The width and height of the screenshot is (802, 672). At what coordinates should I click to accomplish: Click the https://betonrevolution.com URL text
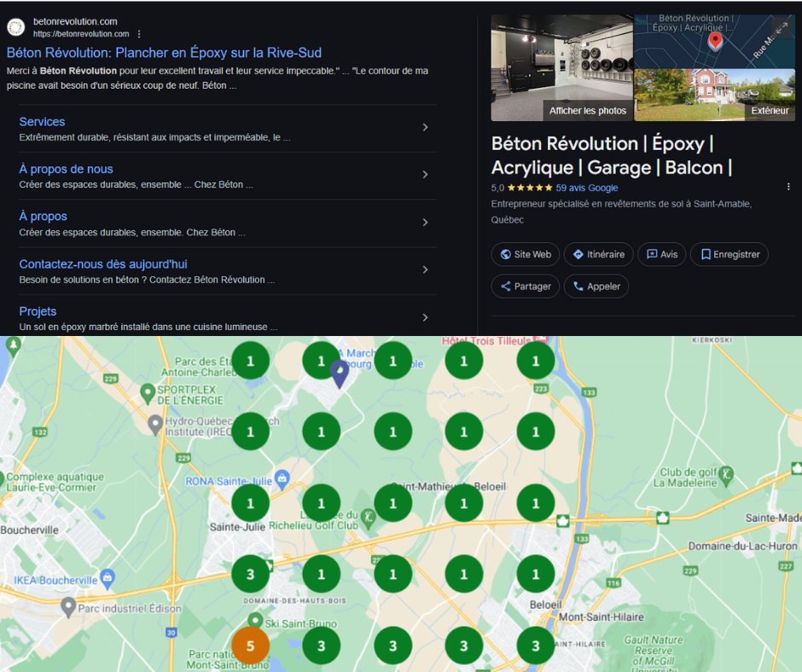81,34
